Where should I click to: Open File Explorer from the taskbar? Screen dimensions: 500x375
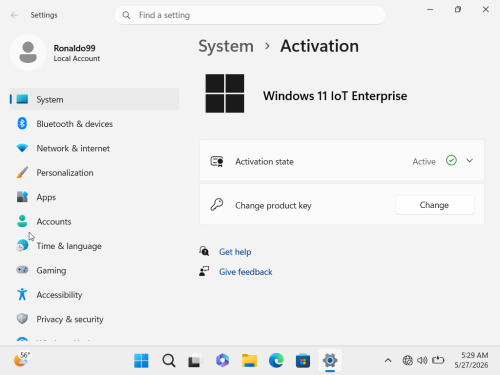(x=249, y=360)
